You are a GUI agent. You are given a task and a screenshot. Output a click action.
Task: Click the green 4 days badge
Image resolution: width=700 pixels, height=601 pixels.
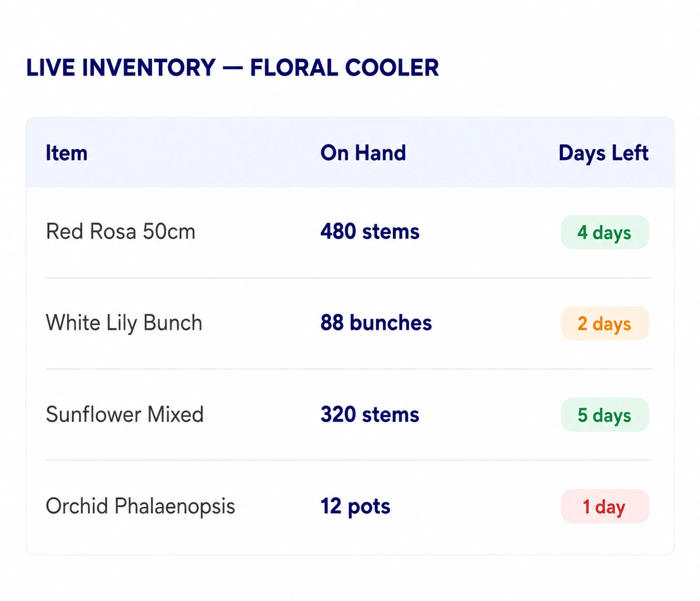pyautogui.click(x=605, y=232)
